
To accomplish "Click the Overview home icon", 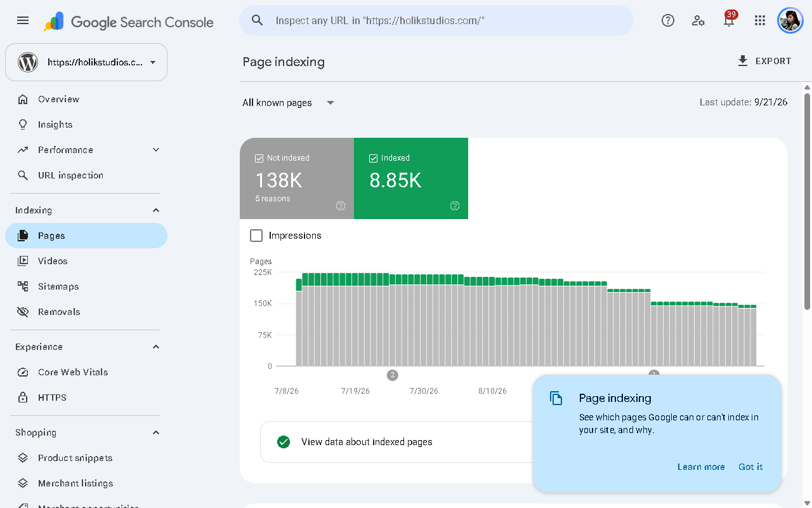I will [23, 99].
